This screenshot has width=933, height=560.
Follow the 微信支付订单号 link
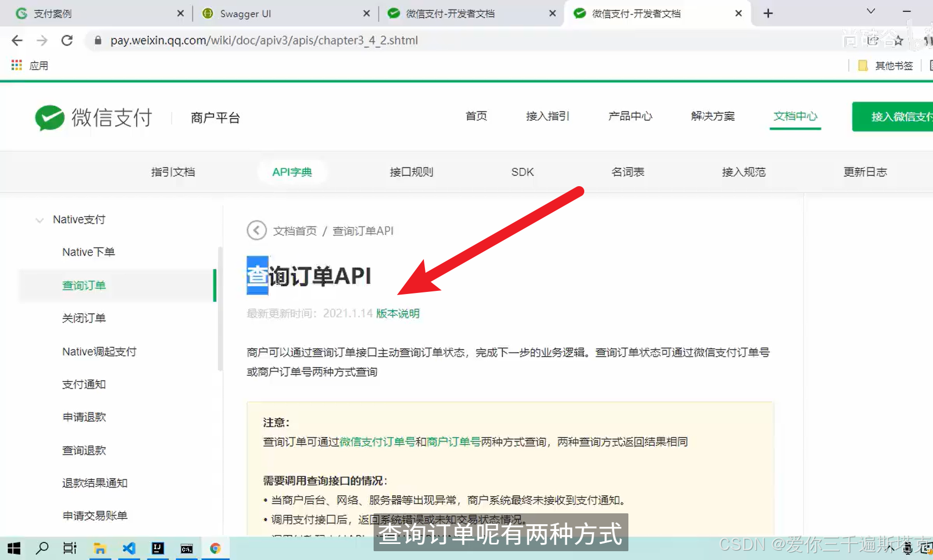coord(377,442)
